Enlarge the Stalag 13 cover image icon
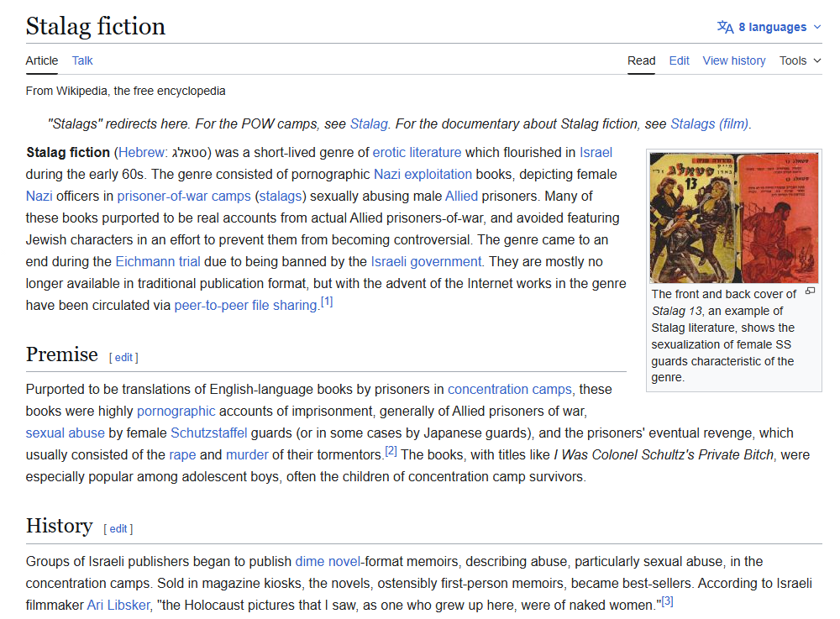 (x=810, y=291)
